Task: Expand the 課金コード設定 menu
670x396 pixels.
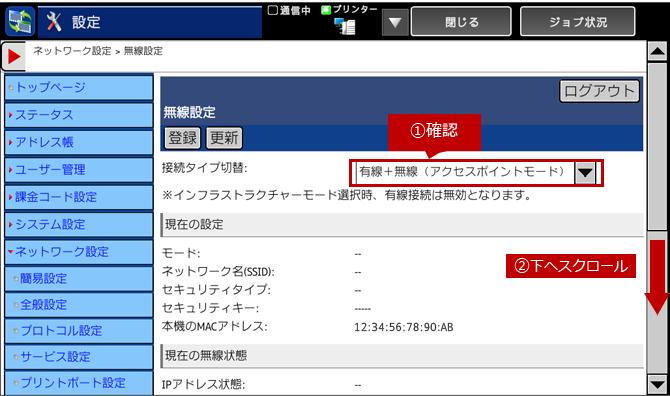Action: coord(79,197)
